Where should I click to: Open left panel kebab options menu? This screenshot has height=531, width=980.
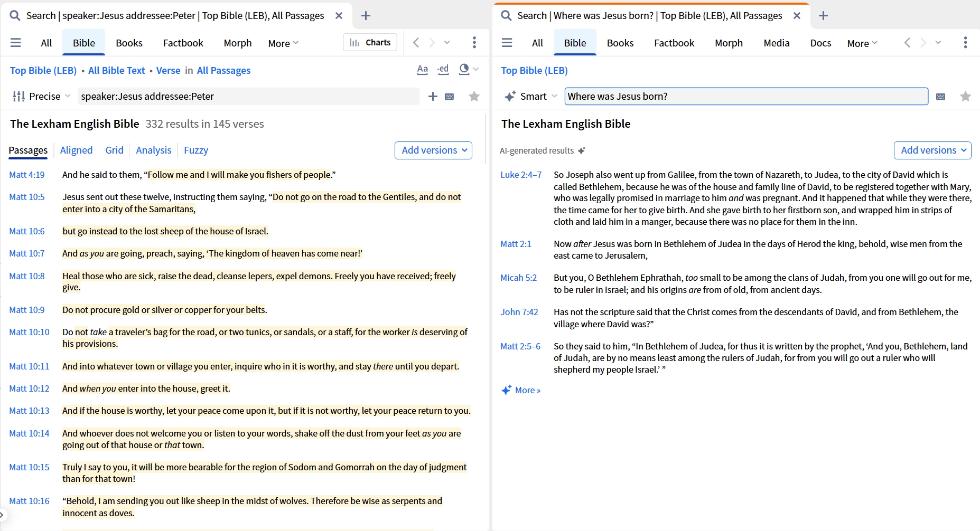click(x=474, y=43)
